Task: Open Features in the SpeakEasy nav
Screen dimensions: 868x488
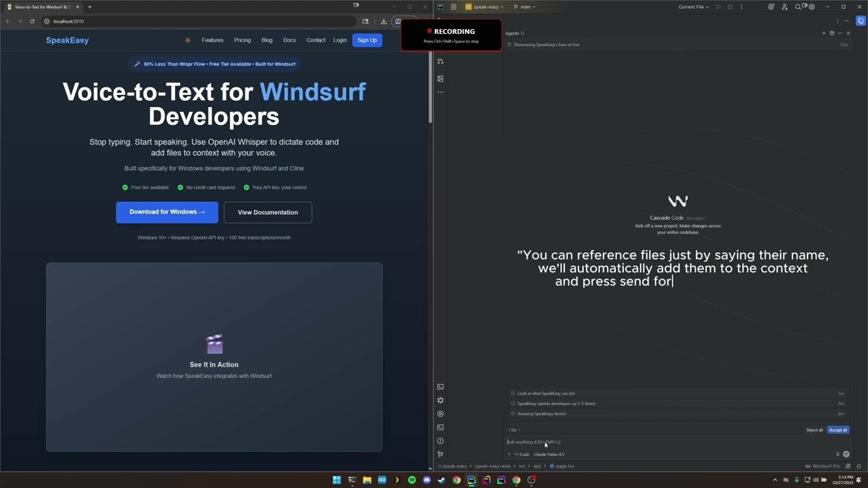Action: coord(212,40)
